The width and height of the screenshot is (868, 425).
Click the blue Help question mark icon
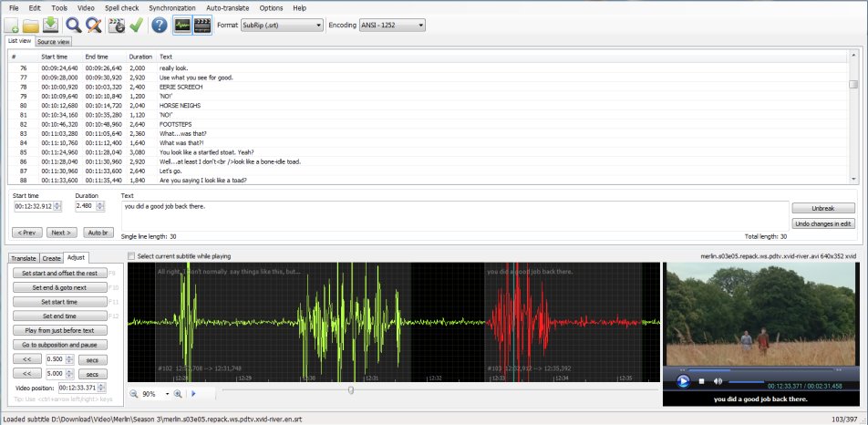159,26
